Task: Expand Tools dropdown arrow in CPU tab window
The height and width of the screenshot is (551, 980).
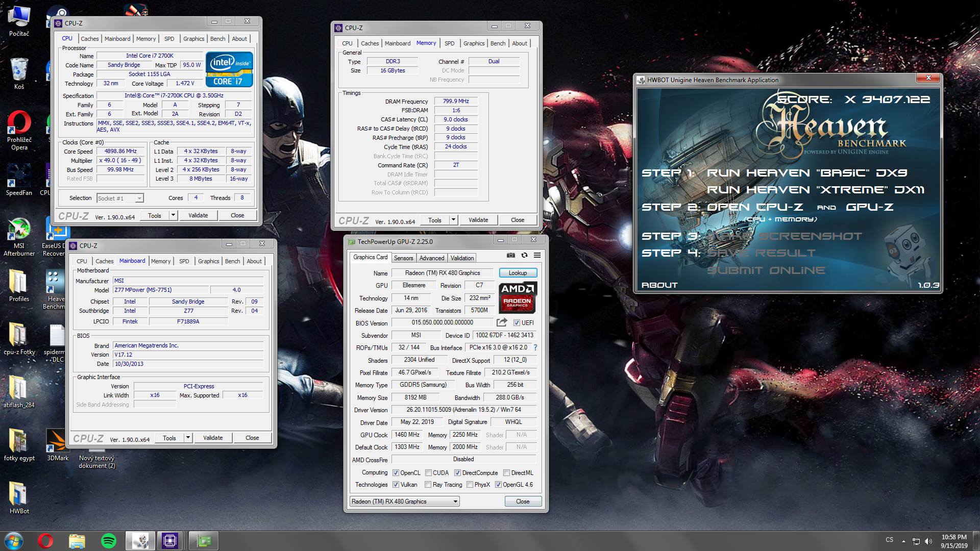Action: 173,215
